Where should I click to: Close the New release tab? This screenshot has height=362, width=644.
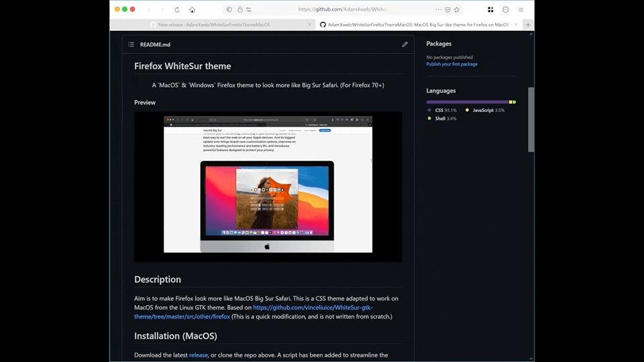click(x=310, y=25)
